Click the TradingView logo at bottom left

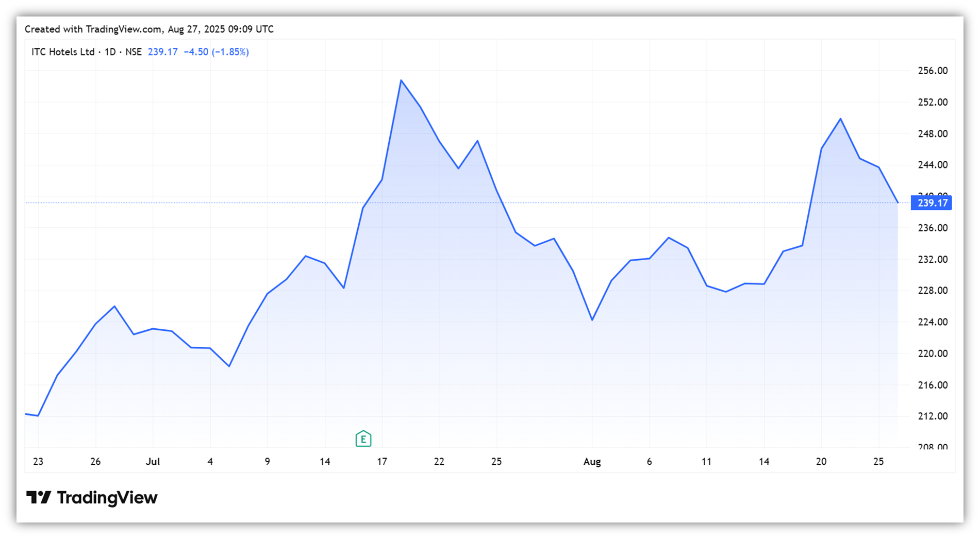(x=92, y=497)
